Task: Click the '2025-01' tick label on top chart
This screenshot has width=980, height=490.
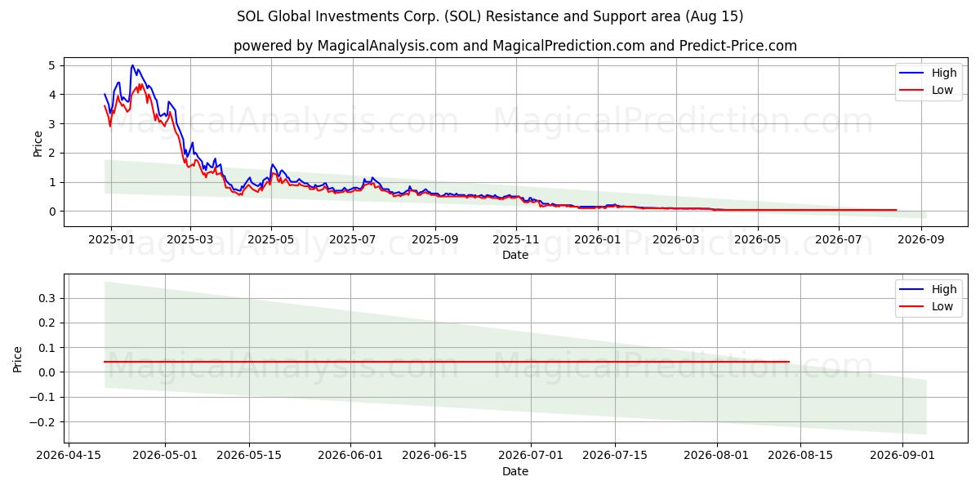Action: click(110, 239)
